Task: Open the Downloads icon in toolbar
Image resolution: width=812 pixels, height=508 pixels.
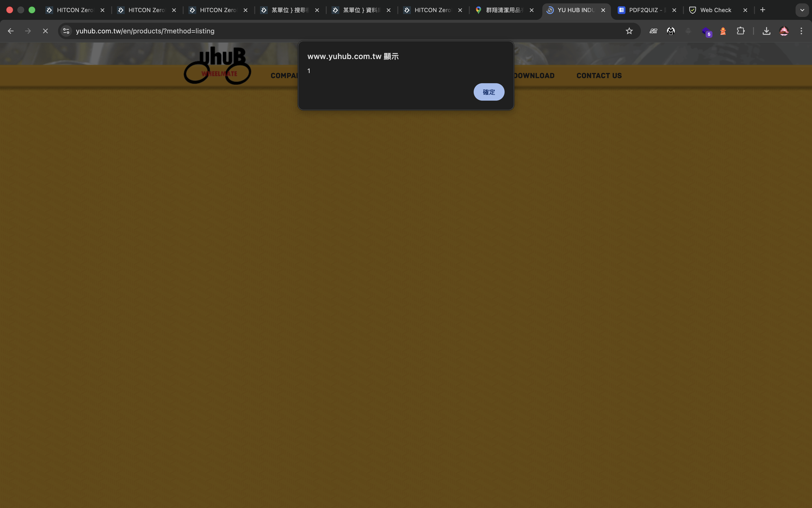Action: point(766,31)
